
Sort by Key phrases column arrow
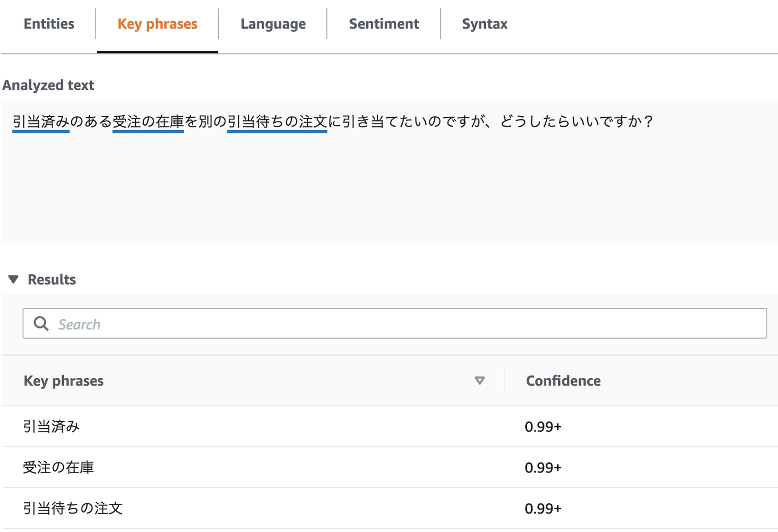tap(479, 381)
